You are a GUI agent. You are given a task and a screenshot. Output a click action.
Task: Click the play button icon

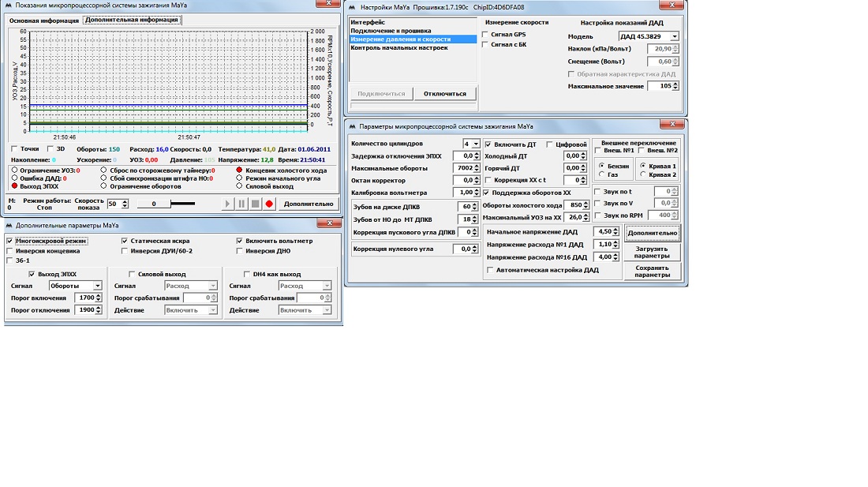[x=229, y=204]
